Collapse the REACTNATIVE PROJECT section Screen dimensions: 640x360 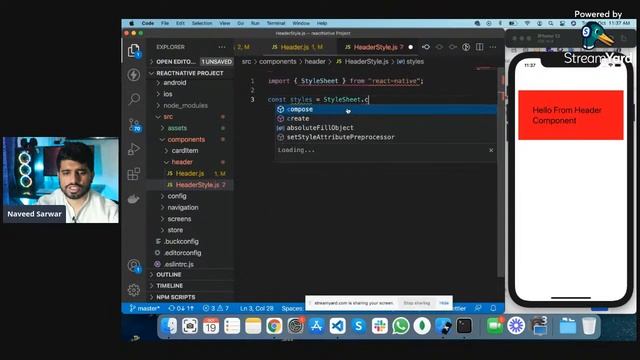191,73
